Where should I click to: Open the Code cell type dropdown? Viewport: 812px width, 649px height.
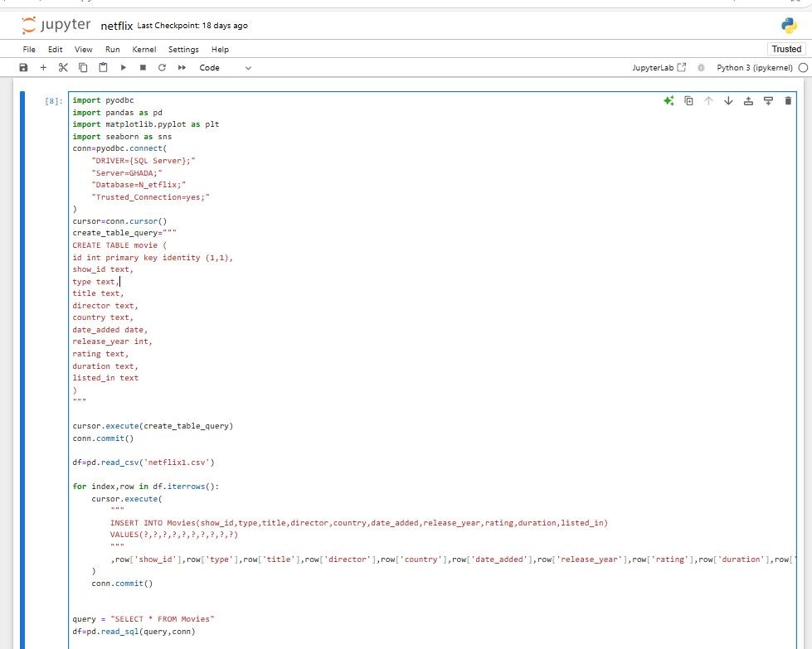(x=225, y=68)
